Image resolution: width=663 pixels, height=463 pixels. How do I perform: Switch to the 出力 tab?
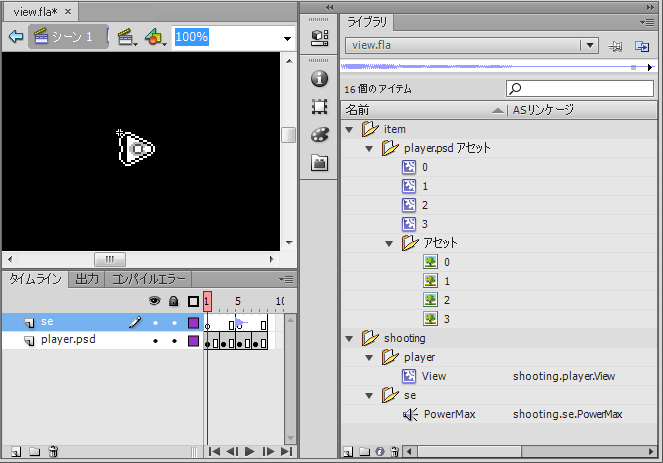pos(87,279)
